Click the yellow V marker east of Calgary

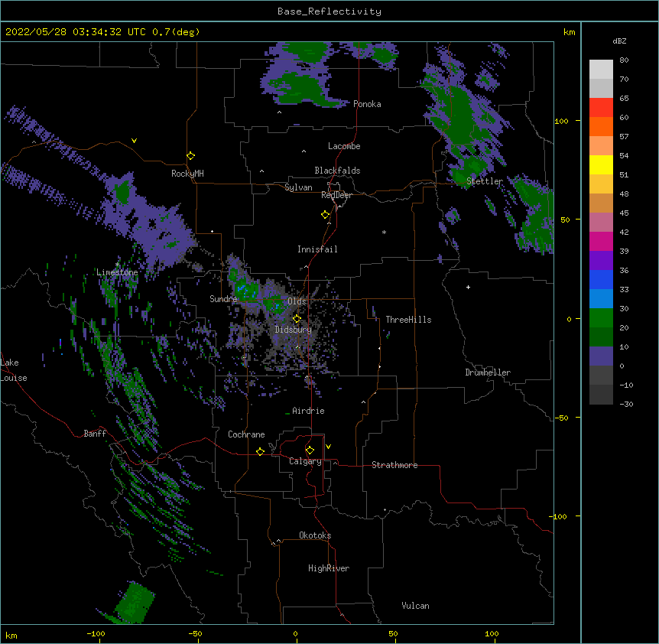click(x=328, y=447)
